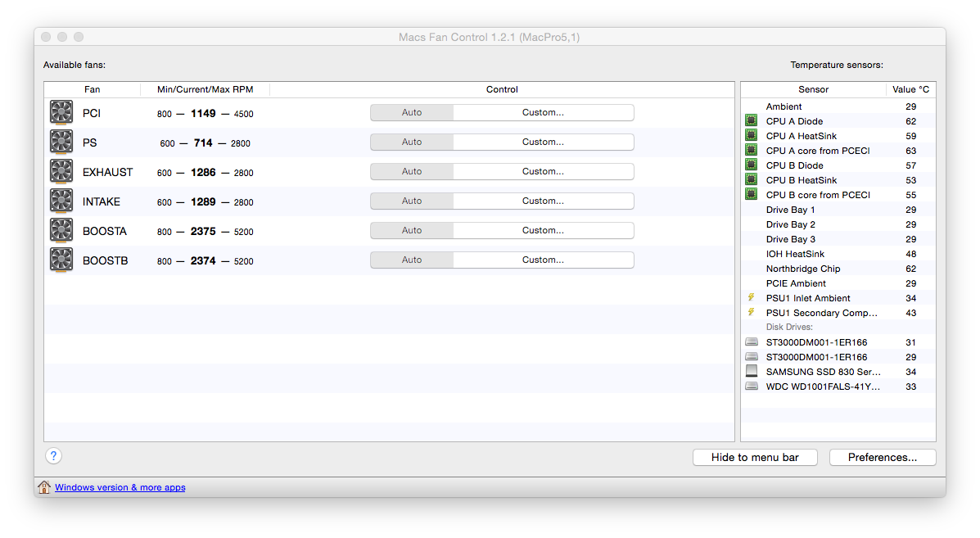Click the PS current RPM value 714

pyautogui.click(x=203, y=142)
